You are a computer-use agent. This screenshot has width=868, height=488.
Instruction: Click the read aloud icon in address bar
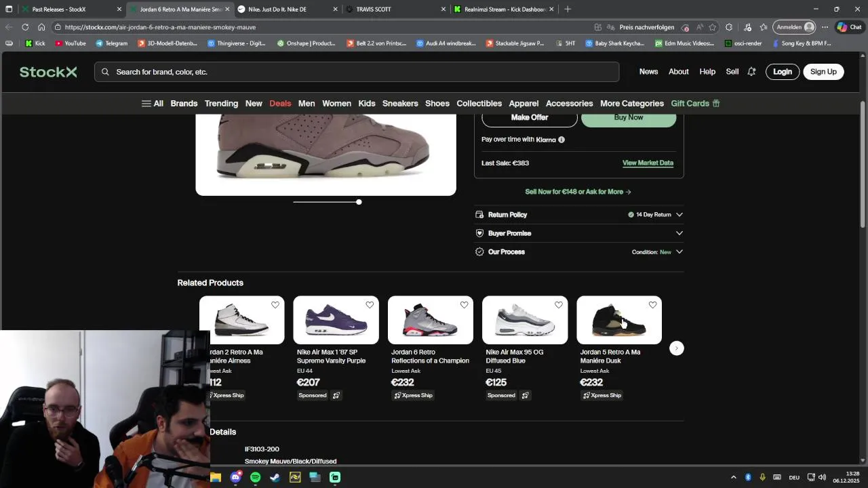(699, 27)
